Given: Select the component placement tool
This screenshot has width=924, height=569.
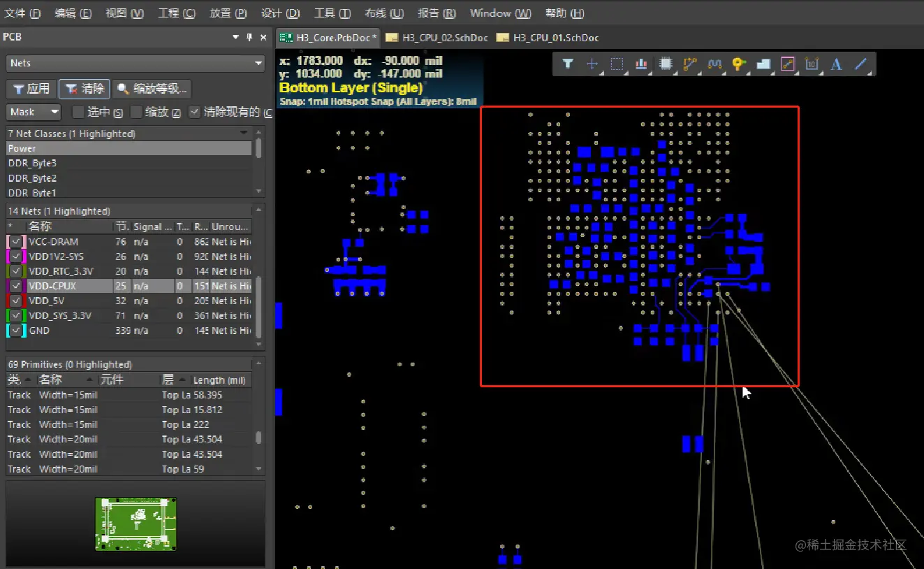Looking at the screenshot, I should click(x=665, y=64).
